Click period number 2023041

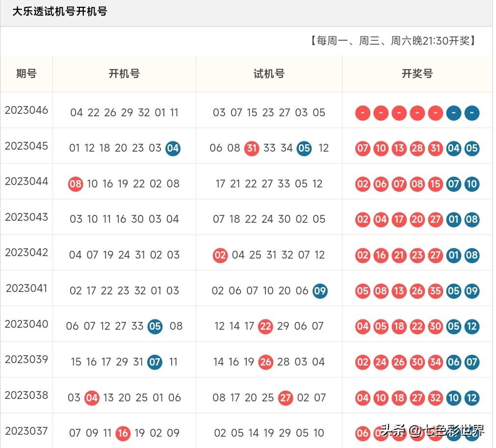click(26, 288)
